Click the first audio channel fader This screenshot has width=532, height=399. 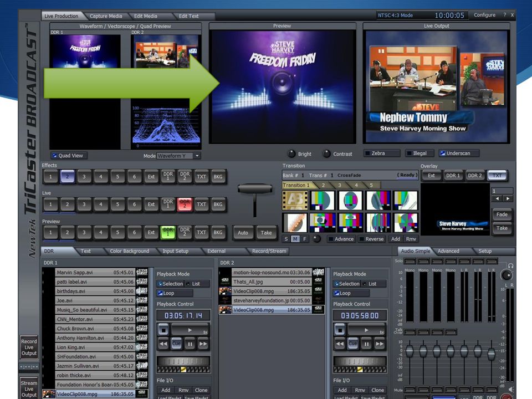[410, 351]
